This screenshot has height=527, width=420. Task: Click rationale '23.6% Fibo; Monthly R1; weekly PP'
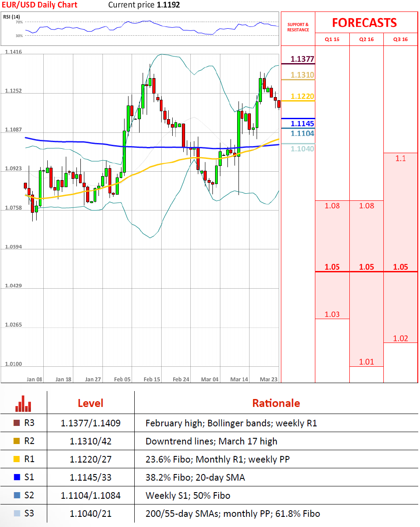(218, 459)
